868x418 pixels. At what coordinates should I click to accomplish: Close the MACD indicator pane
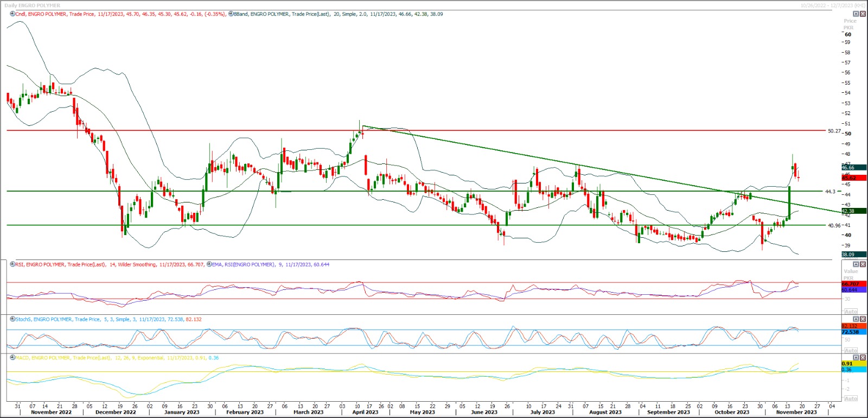[863, 358]
